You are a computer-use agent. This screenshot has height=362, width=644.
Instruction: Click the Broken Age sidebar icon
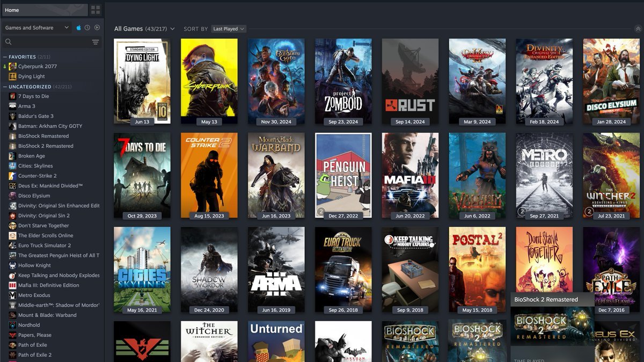[12, 156]
